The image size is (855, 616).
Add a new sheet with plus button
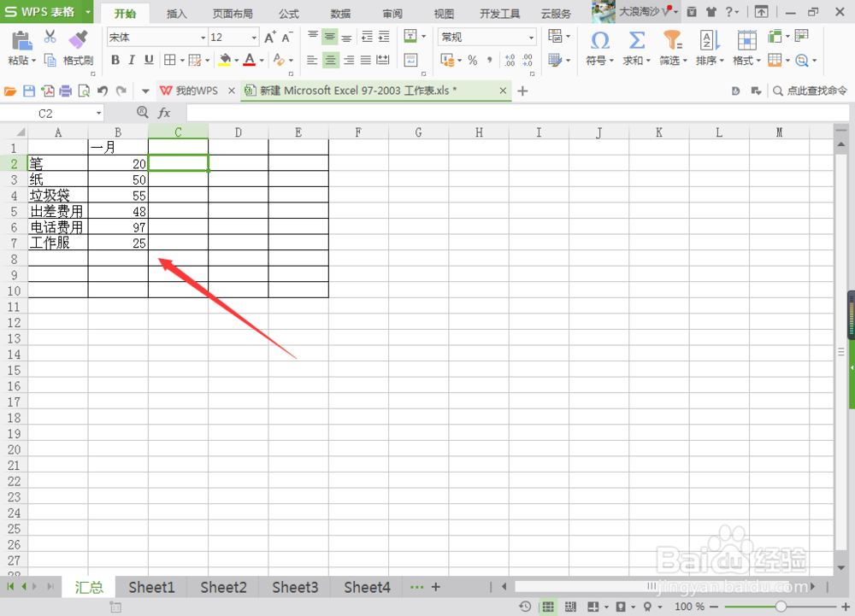pyautogui.click(x=436, y=587)
